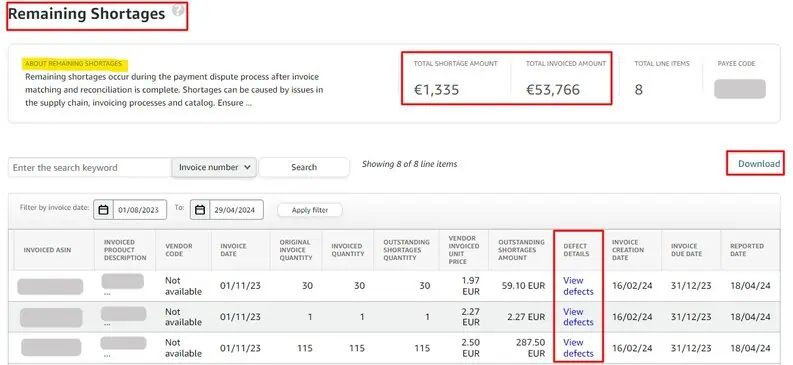Click the 2.50 EUR unit price cell
This screenshot has height=365, width=793.
470,348
